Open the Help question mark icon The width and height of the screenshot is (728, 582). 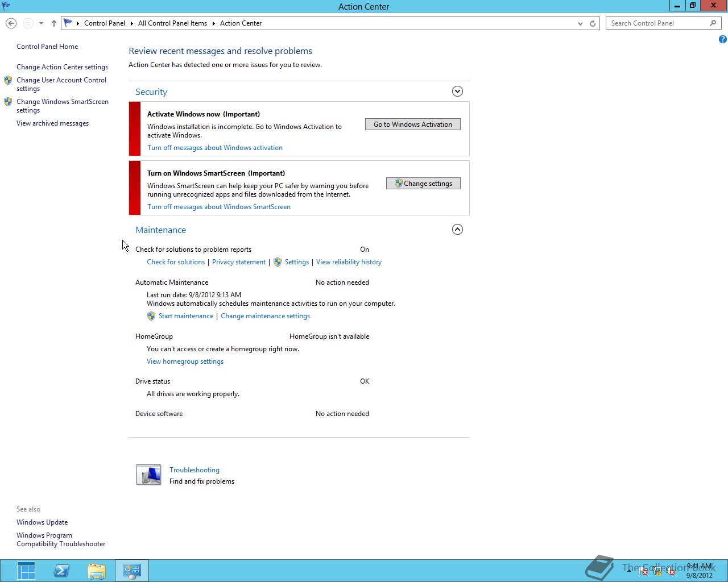pos(722,39)
